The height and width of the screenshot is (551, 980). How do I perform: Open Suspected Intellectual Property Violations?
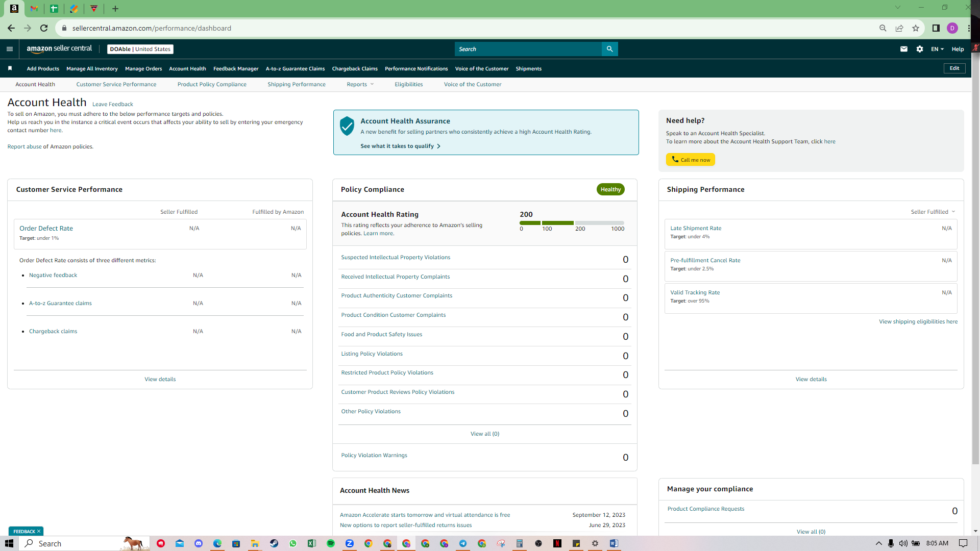coord(396,257)
